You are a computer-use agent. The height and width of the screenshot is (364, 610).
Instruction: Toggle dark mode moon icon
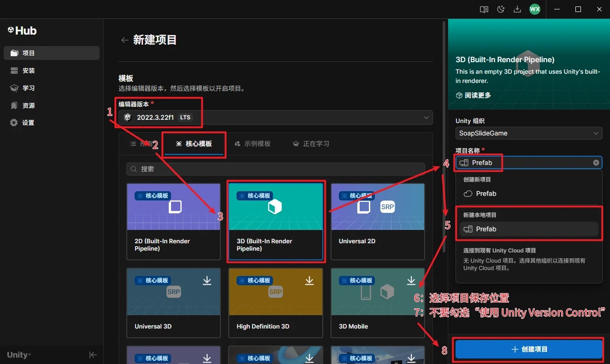[x=501, y=9]
